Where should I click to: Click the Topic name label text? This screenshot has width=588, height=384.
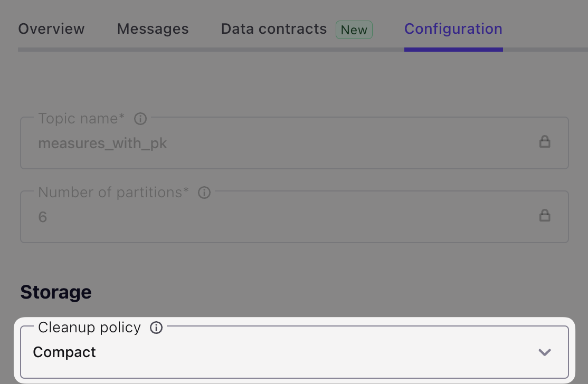point(81,119)
